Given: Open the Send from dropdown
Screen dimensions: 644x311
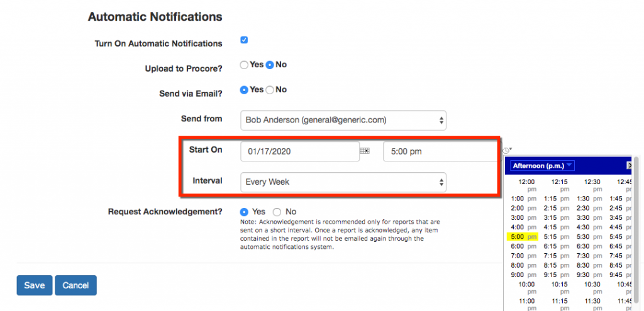Looking at the screenshot, I should 343,120.
